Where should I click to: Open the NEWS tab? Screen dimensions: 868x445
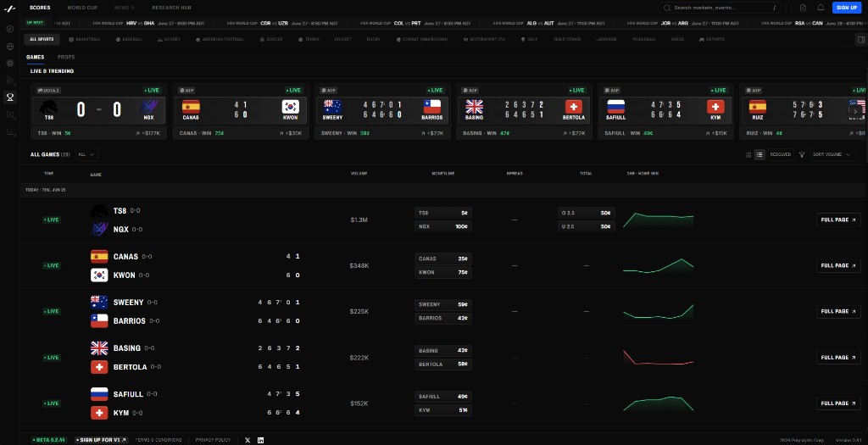(x=124, y=8)
